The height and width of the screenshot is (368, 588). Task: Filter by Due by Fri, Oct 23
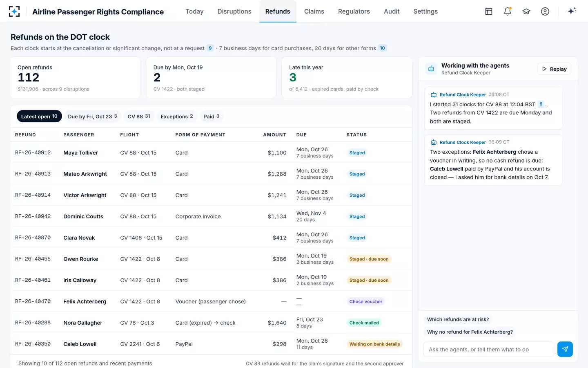point(93,117)
